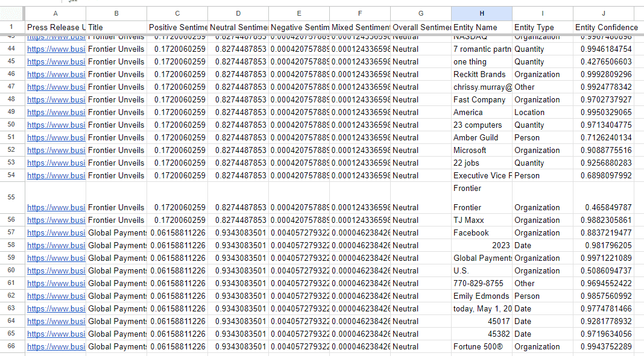Click the 'Title' header cell
644x356 pixels.
(116, 27)
